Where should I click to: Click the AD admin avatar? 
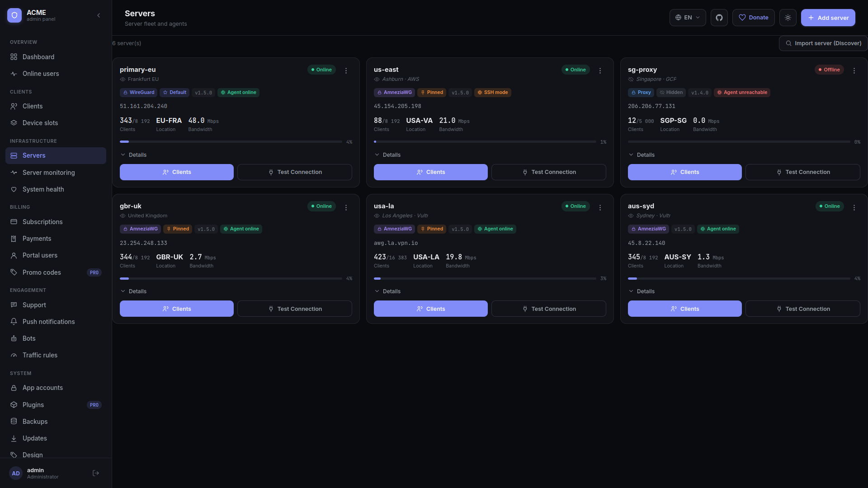tap(16, 473)
